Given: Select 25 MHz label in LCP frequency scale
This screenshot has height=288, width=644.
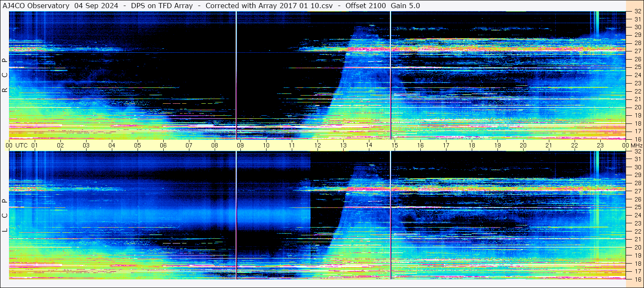Looking at the screenshot, I should coord(637,207).
